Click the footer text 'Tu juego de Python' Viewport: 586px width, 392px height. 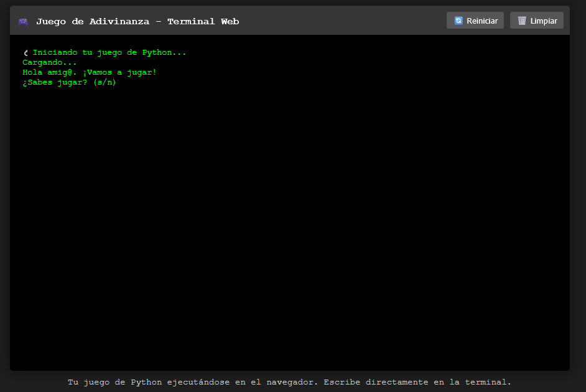(x=115, y=382)
